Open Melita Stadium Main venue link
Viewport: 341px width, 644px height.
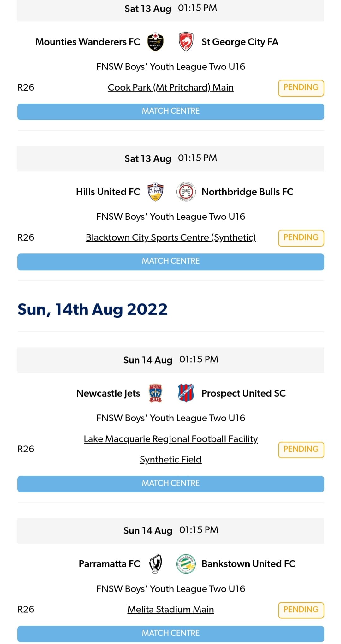pos(170,609)
